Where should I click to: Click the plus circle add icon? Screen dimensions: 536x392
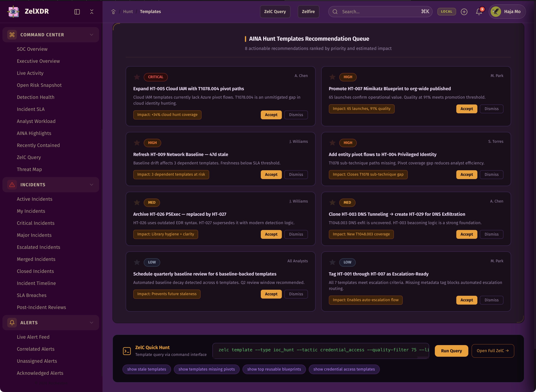(x=464, y=12)
